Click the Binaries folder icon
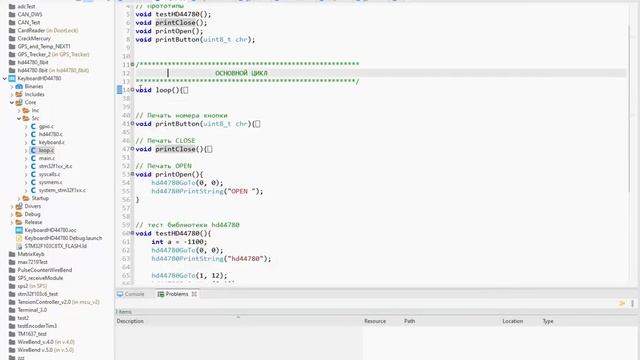The width and height of the screenshot is (640, 360). (19, 86)
